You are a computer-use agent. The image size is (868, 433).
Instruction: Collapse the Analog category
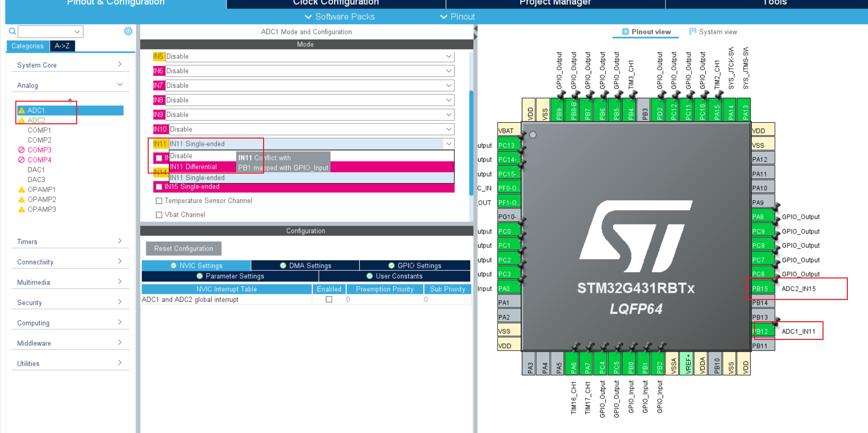point(70,85)
